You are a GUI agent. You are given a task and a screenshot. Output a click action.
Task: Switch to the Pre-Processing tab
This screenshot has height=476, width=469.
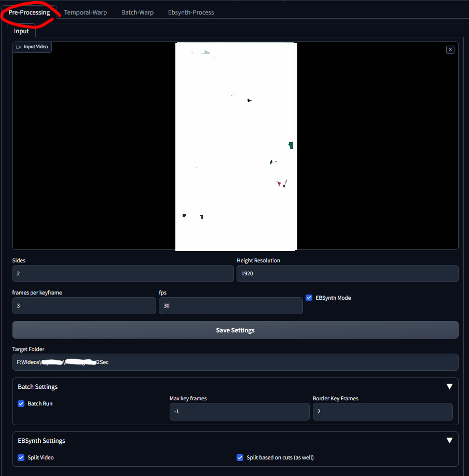coord(29,12)
